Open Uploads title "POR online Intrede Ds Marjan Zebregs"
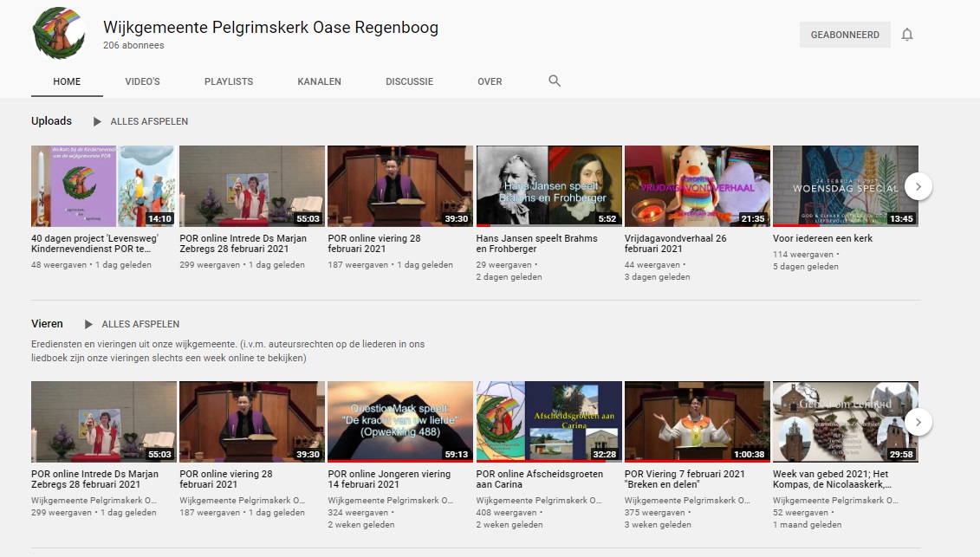This screenshot has height=557, width=980. pos(243,243)
